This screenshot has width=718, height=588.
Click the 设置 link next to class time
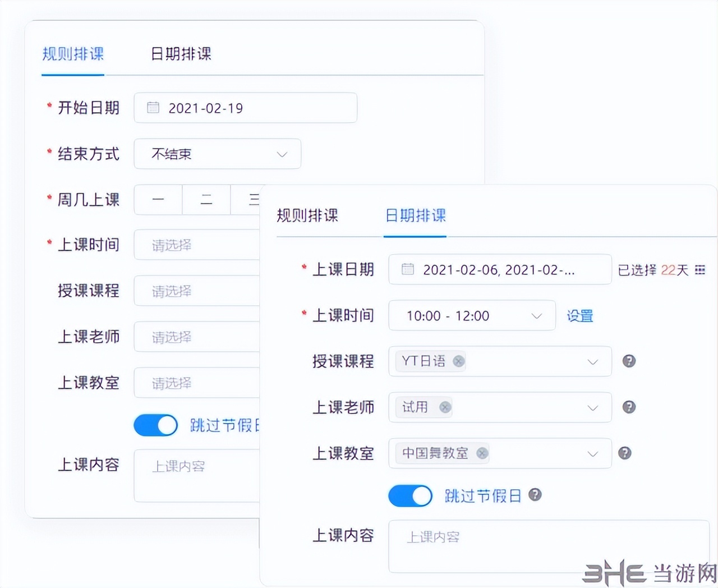coord(580,316)
